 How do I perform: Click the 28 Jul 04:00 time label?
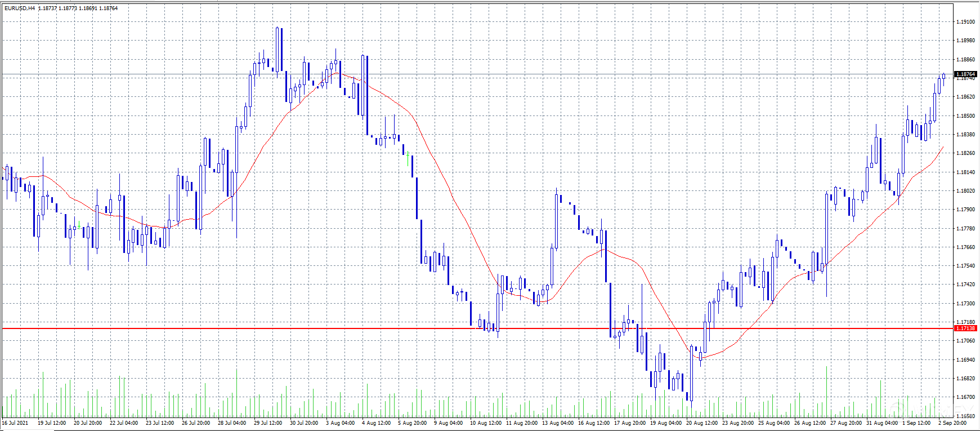coord(232,423)
